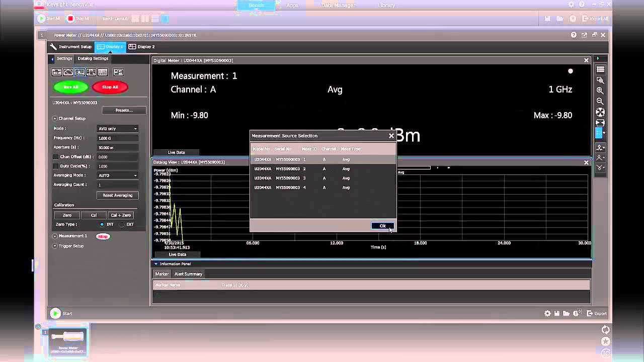Expand the Measurement 1 section
The height and width of the screenshot is (362, 644).
tap(54, 236)
